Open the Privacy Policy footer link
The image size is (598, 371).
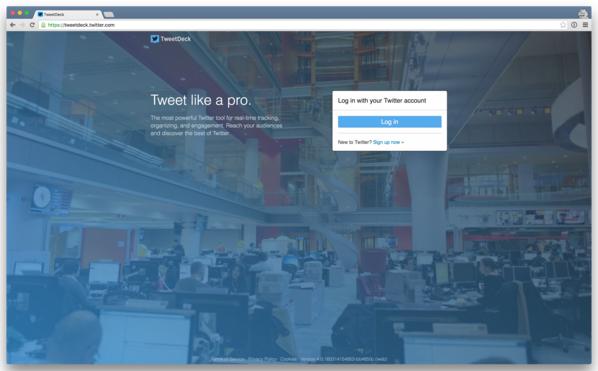click(262, 359)
